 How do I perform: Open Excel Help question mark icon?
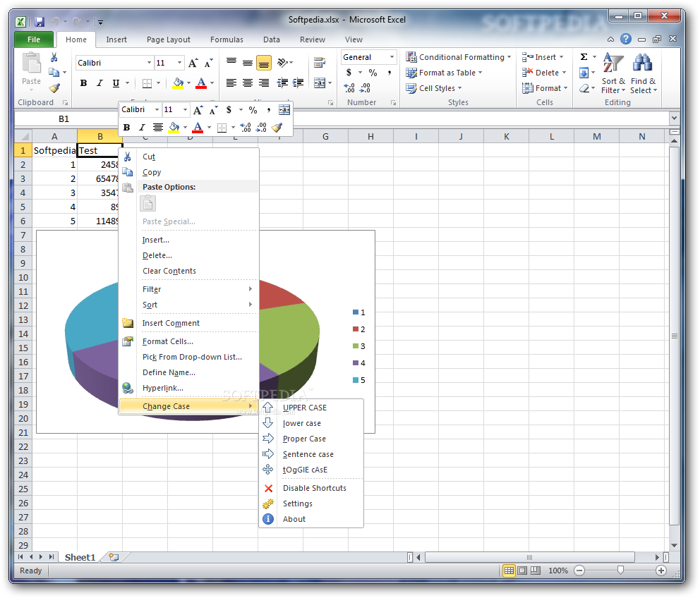tap(626, 39)
